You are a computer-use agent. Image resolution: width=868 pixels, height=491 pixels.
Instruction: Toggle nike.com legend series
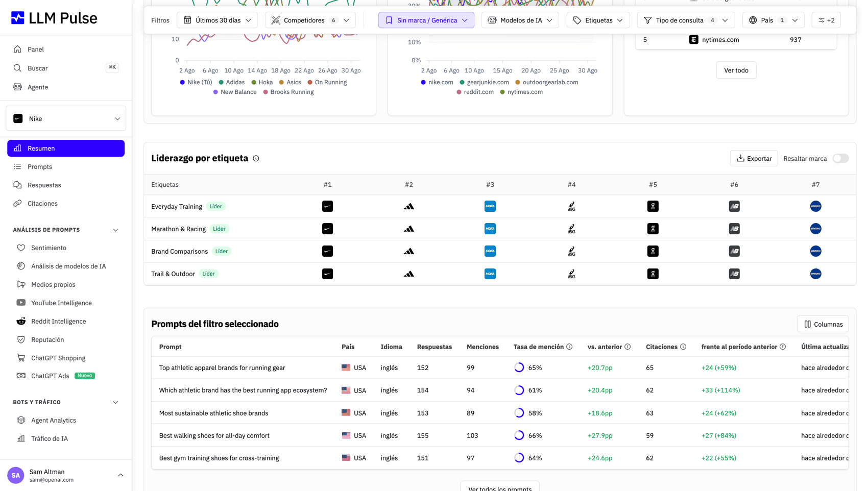pos(437,82)
